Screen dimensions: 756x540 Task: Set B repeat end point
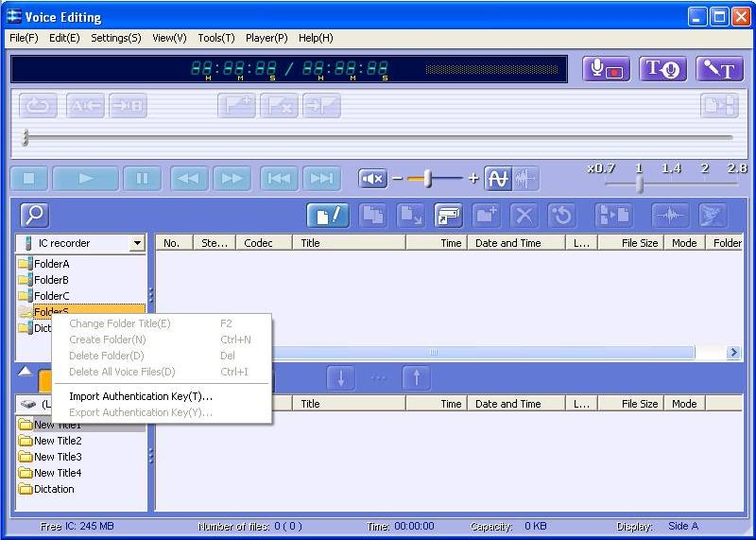(x=128, y=105)
